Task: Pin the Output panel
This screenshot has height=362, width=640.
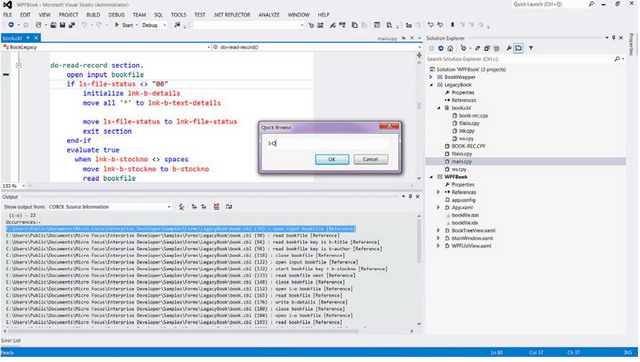Action: [411, 197]
